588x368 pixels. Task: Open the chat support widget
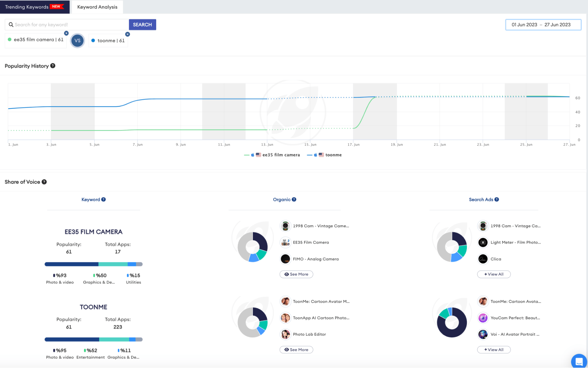click(x=579, y=361)
